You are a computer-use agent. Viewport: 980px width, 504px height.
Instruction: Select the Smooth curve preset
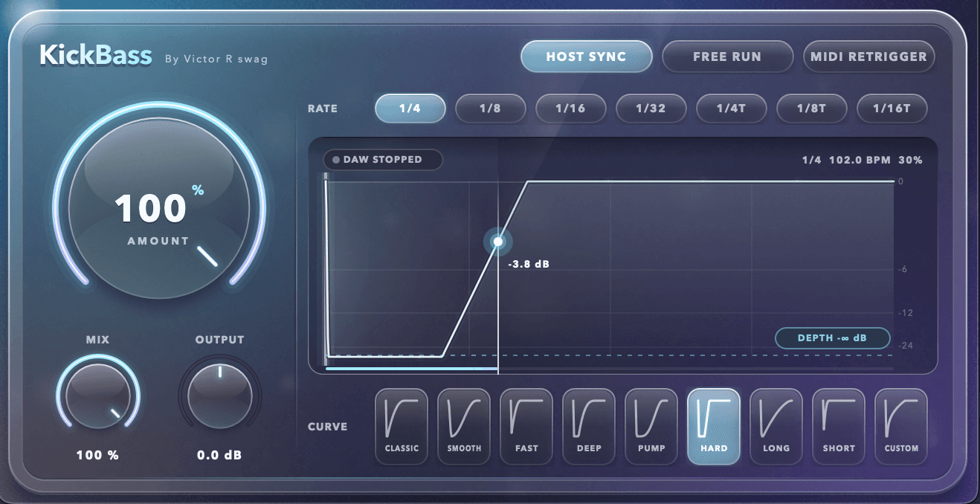pyautogui.click(x=464, y=427)
